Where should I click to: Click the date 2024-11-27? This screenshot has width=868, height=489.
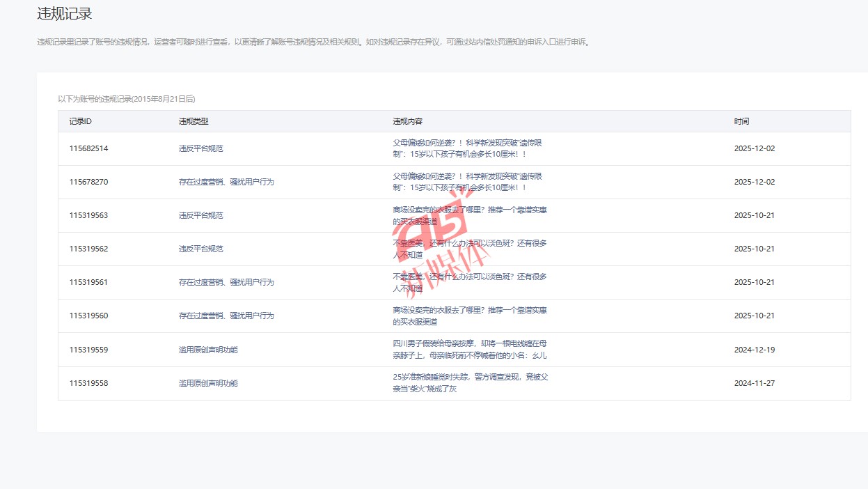click(754, 383)
